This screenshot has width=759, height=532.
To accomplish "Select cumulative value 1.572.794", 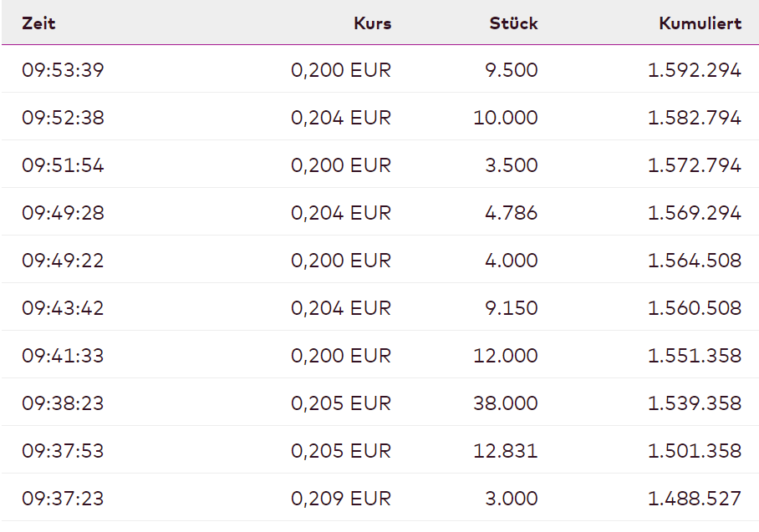I will click(x=694, y=165).
